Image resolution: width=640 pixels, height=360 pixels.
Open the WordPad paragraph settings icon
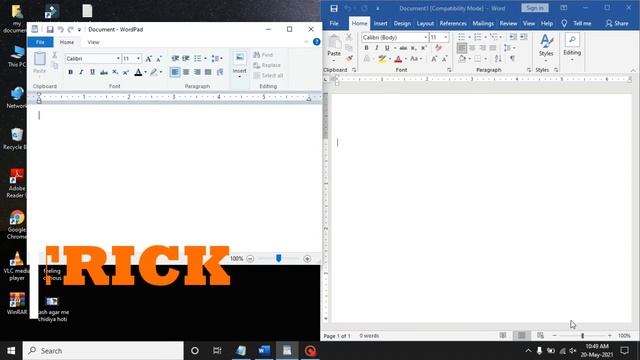(x=220, y=72)
